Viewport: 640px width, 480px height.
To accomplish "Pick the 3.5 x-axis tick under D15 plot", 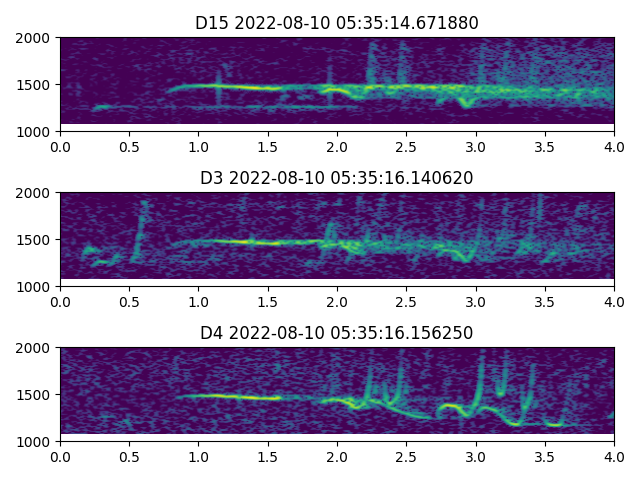I will pyautogui.click(x=545, y=146).
